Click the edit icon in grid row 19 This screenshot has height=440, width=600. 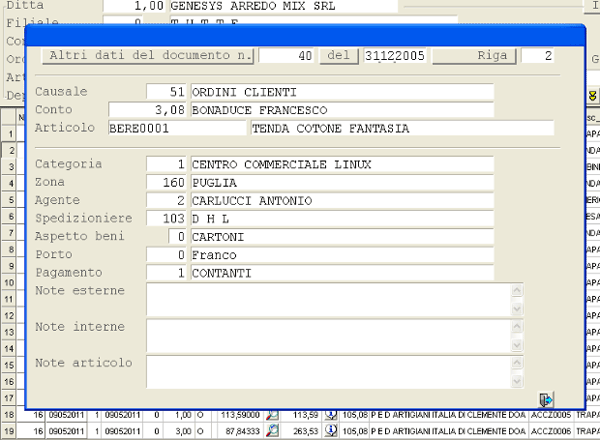point(271,432)
